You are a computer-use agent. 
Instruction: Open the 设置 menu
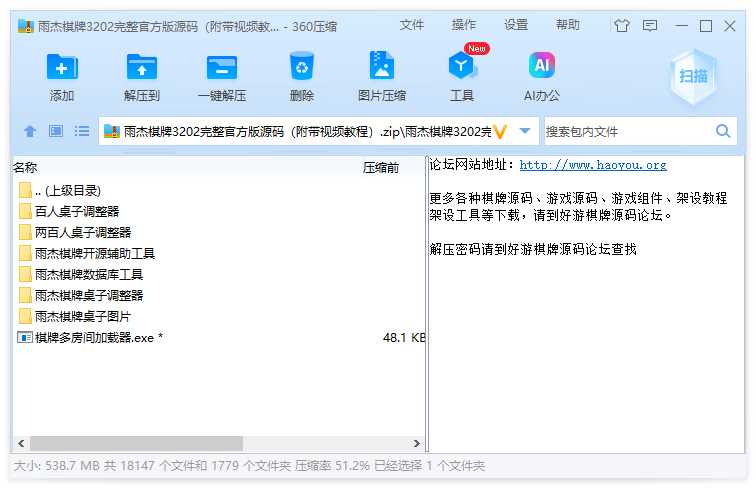tap(516, 25)
